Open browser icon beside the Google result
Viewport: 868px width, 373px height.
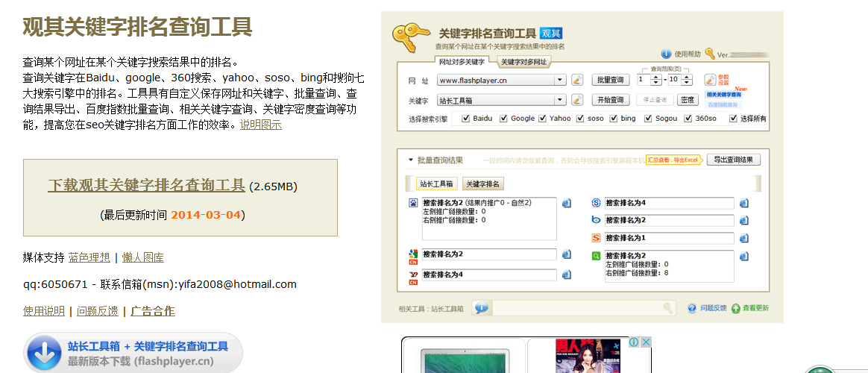click(x=567, y=254)
